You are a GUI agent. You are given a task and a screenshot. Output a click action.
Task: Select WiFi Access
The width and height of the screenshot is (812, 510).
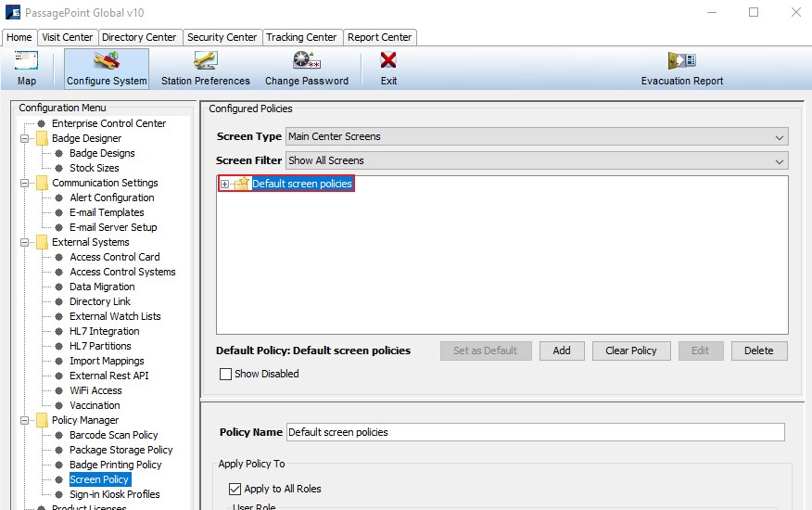(95, 390)
